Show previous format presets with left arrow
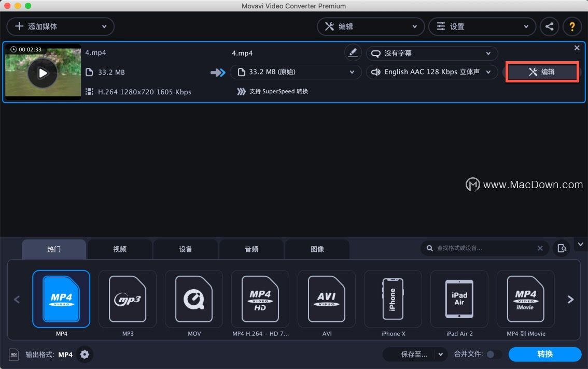 17,299
